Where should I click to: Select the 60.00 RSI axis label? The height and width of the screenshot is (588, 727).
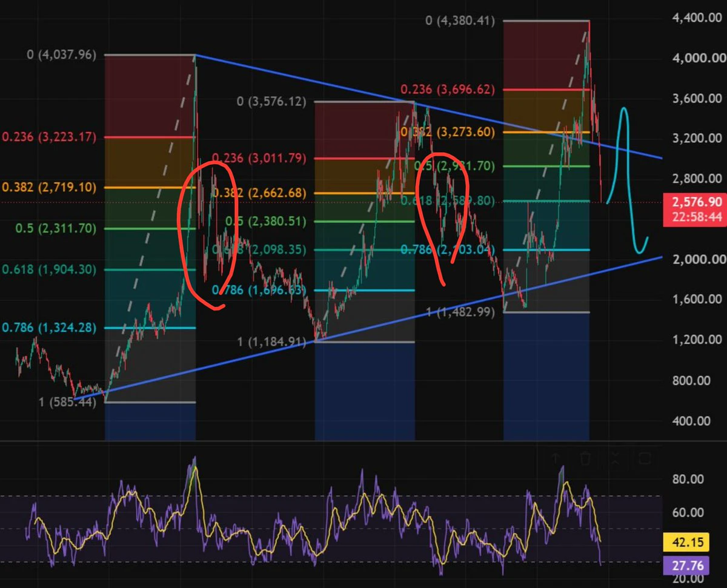[x=689, y=512]
